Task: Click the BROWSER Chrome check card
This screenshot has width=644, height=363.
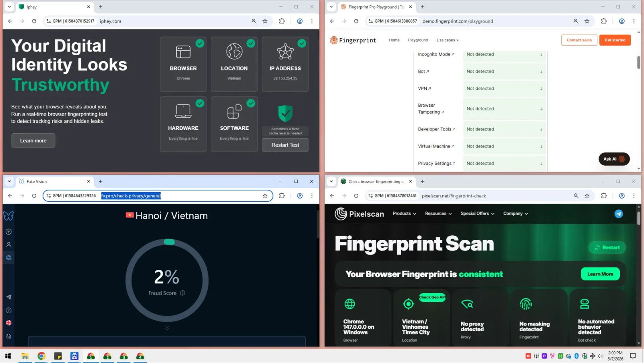Action: 183,64
